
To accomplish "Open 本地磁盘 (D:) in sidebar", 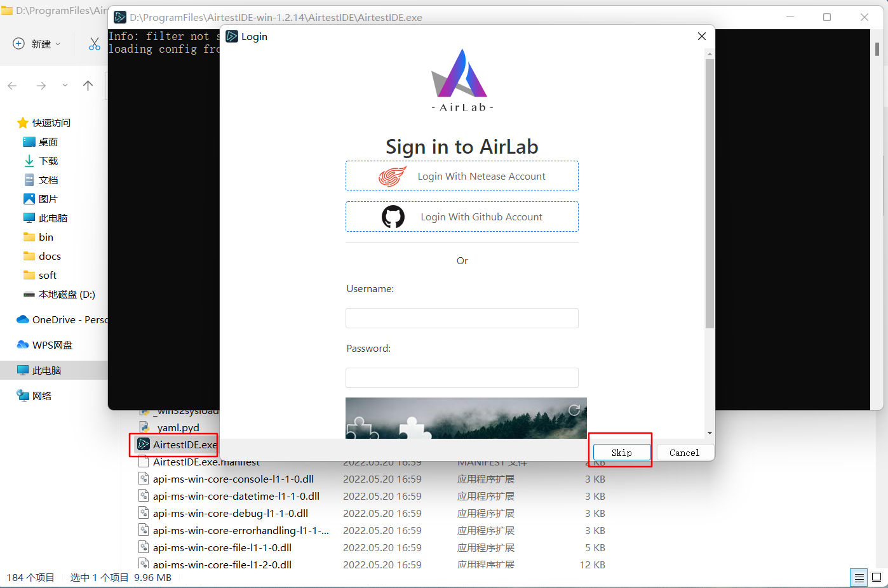I will (59, 294).
